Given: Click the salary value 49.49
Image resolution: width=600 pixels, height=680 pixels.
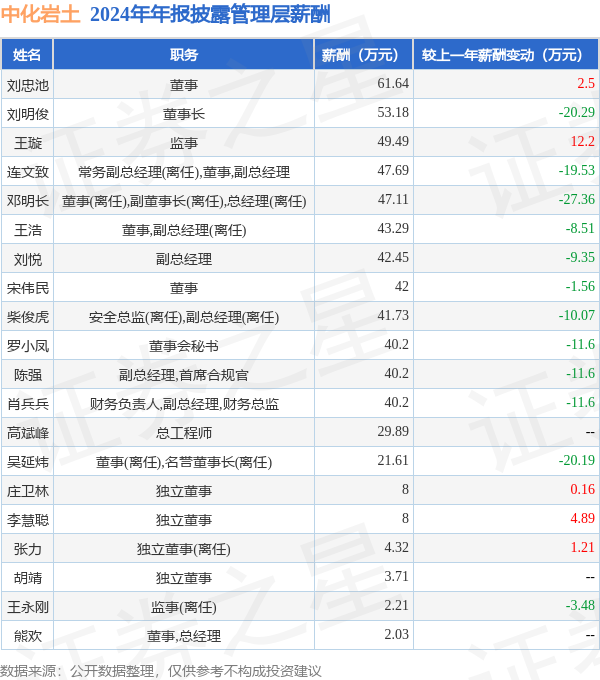Looking at the screenshot, I should (393, 141).
